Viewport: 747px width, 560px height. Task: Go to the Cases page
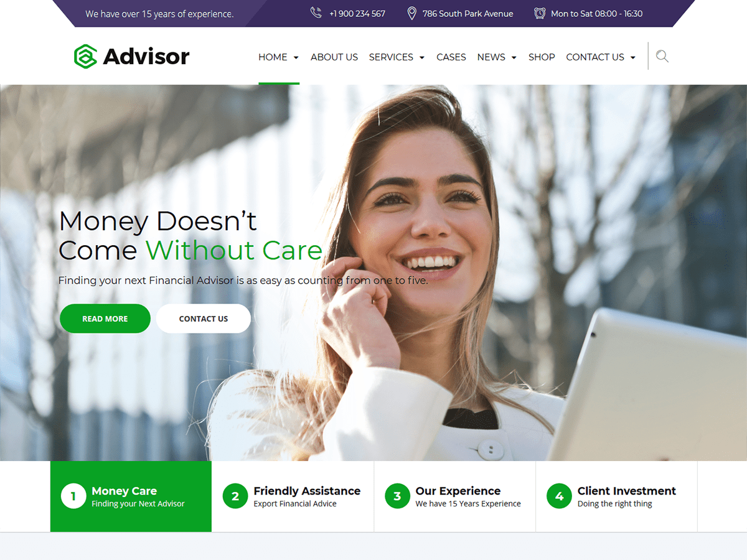coord(451,57)
